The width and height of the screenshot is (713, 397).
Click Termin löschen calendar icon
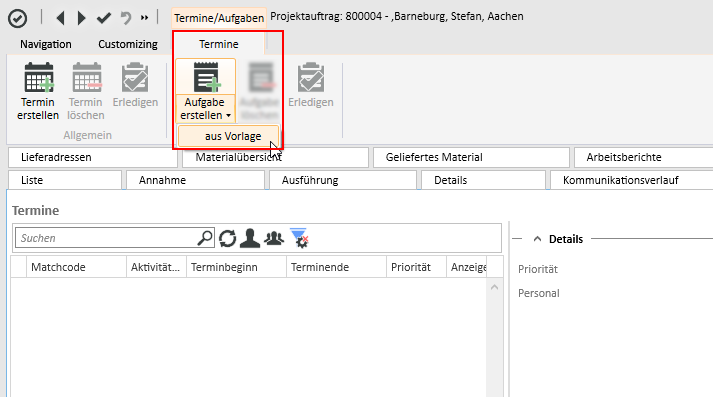(86, 78)
